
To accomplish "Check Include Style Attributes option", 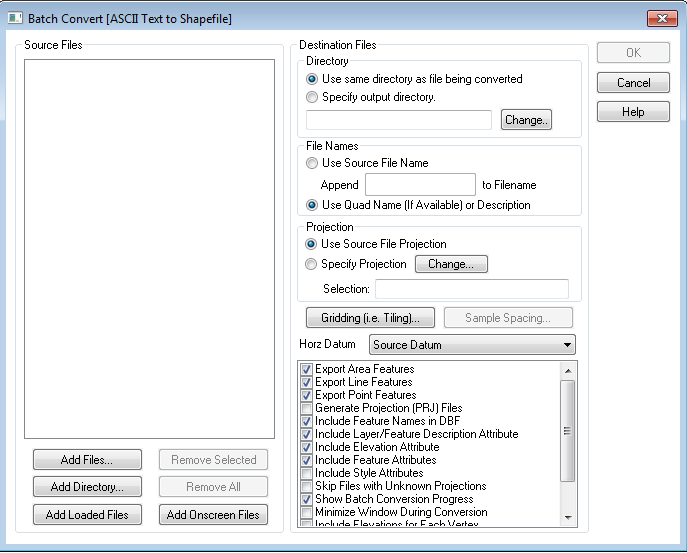I will pos(307,473).
